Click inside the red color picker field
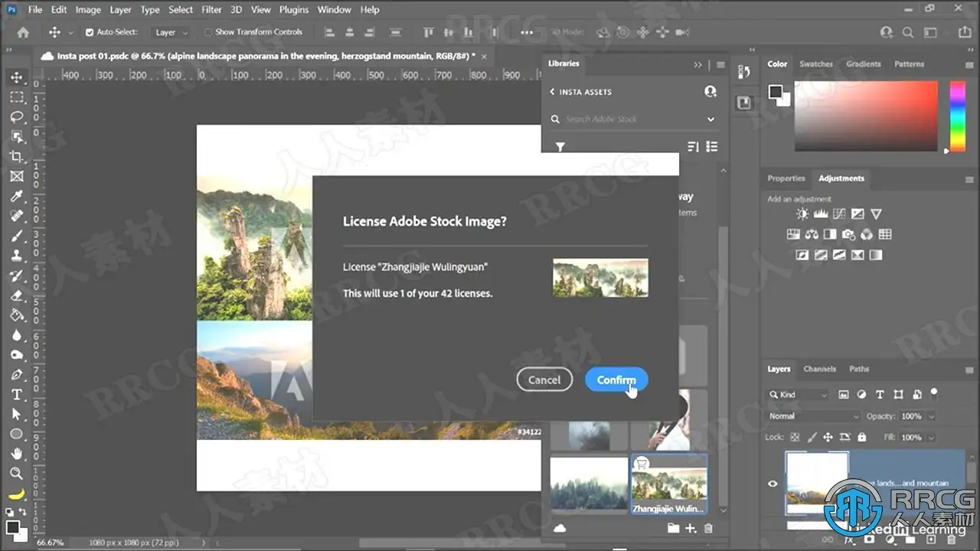Image resolution: width=980 pixels, height=551 pixels. pos(866,116)
